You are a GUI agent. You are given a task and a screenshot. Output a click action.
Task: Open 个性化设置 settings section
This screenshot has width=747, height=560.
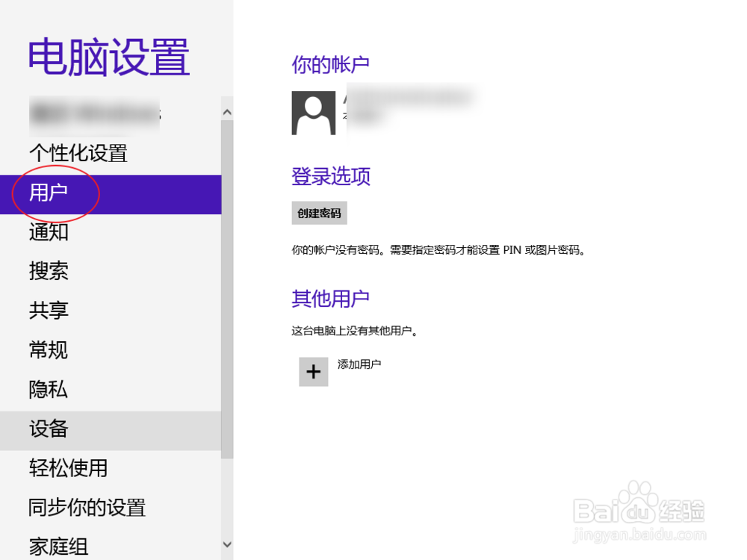pos(111,153)
